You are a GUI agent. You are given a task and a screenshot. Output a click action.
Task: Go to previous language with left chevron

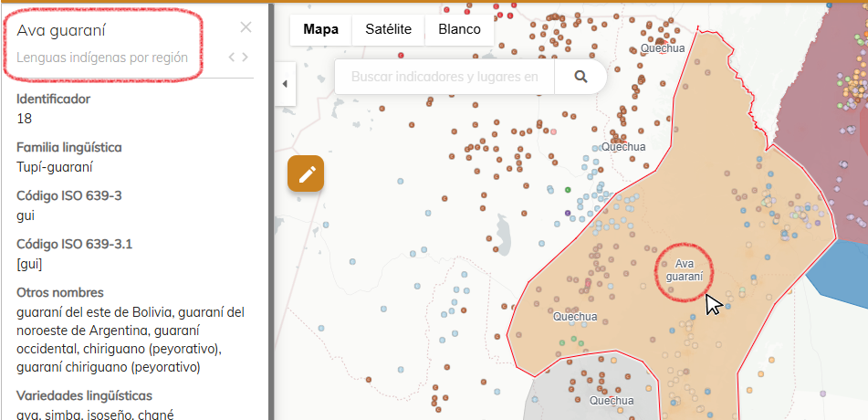coord(232,58)
